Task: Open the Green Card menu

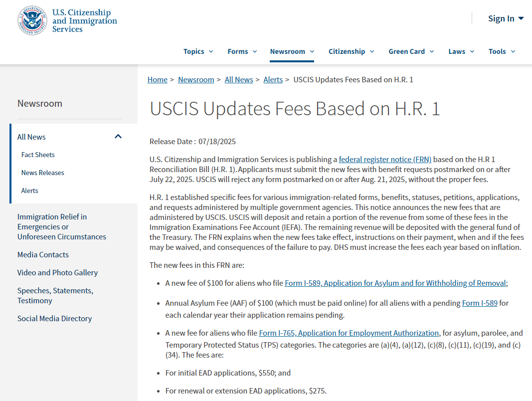Action: (x=411, y=51)
